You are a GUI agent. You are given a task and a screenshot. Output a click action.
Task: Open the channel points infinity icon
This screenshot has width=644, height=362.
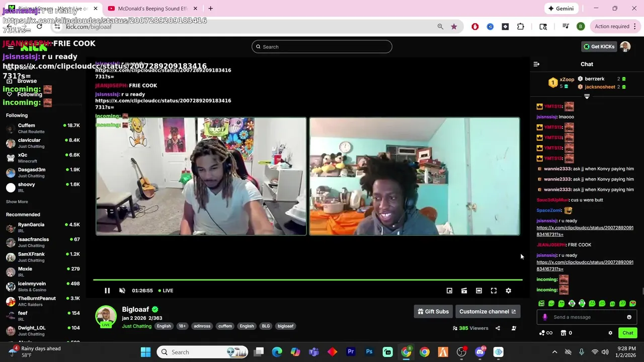click(546, 333)
